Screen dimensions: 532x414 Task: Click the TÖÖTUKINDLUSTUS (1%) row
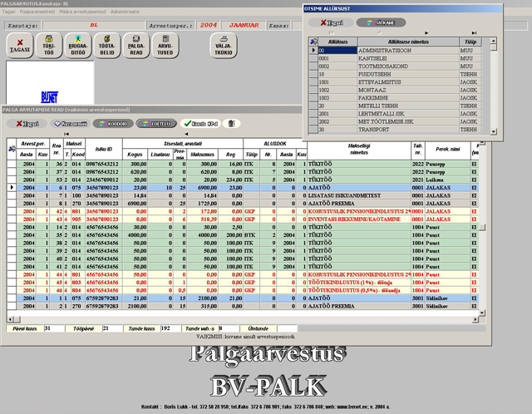[x=243, y=283]
